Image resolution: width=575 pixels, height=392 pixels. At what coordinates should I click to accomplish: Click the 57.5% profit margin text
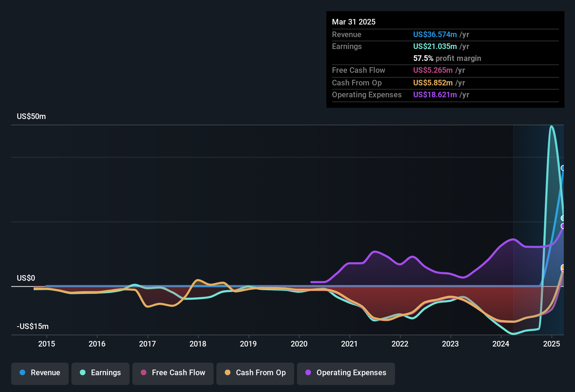coord(447,58)
